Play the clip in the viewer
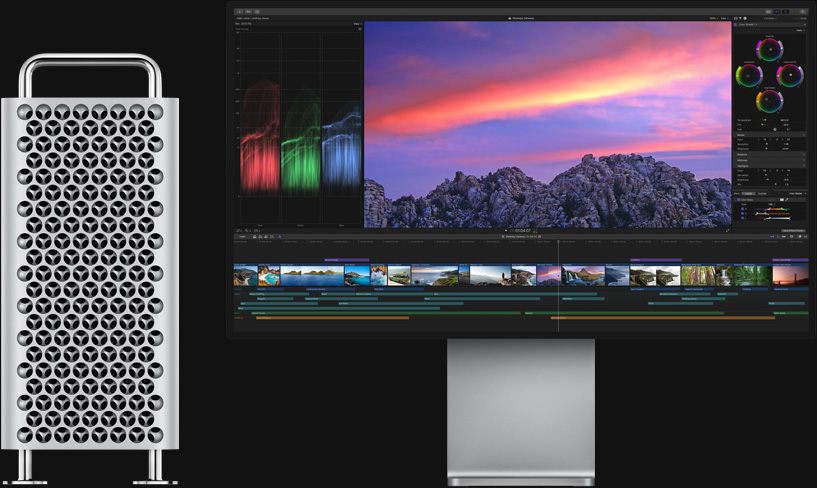 (x=506, y=230)
